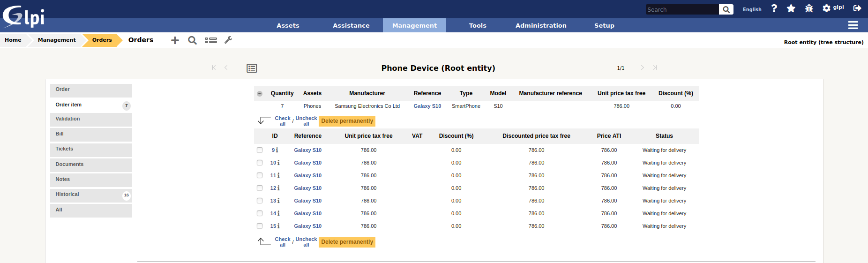Image resolution: width=868 pixels, height=263 pixels.
Task: Open saved searches star icon
Action: coord(791,8)
